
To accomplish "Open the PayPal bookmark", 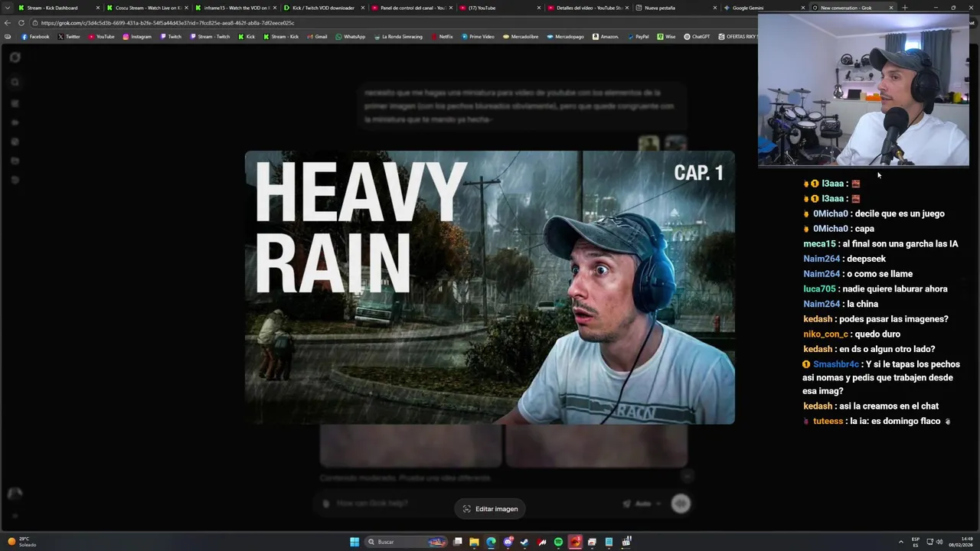I will (x=638, y=37).
